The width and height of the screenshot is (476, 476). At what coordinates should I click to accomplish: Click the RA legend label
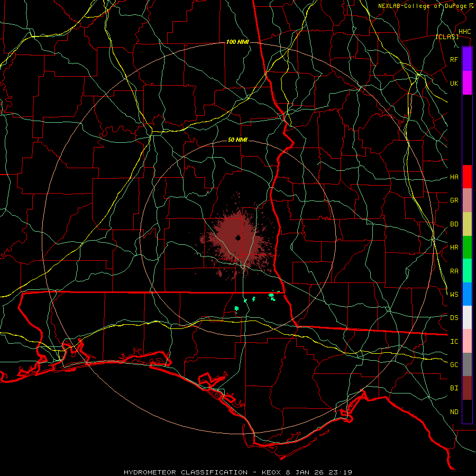click(x=454, y=271)
